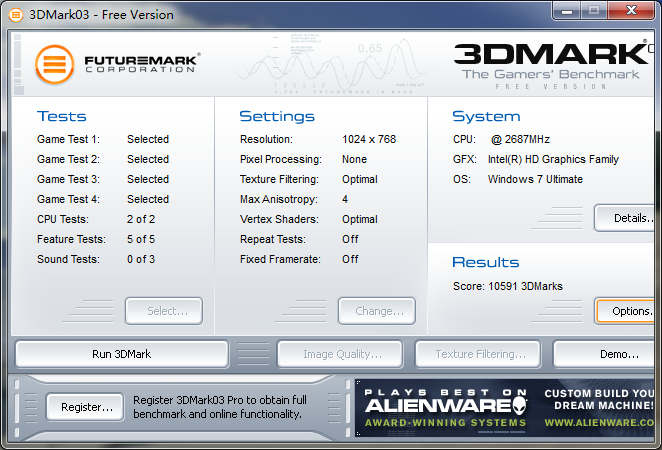Click the Register button
The width and height of the screenshot is (662, 450).
tap(85, 407)
